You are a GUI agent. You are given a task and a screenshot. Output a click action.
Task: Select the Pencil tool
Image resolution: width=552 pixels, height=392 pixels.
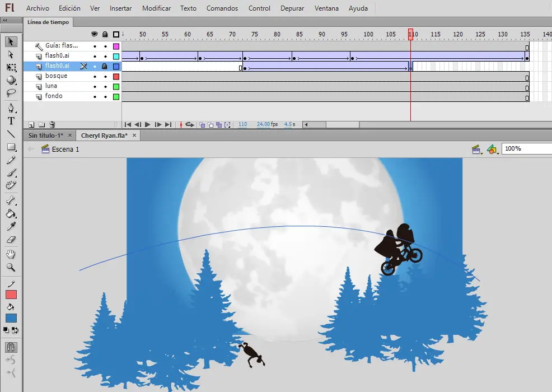[11, 160]
